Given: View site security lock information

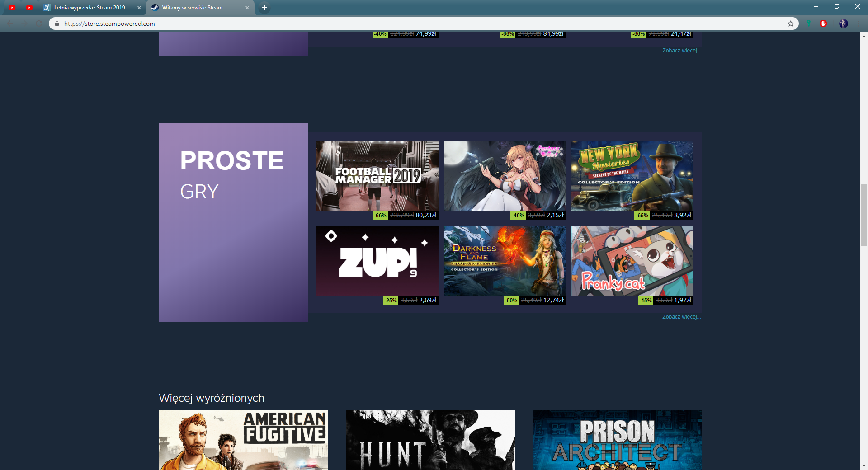Looking at the screenshot, I should [57, 23].
